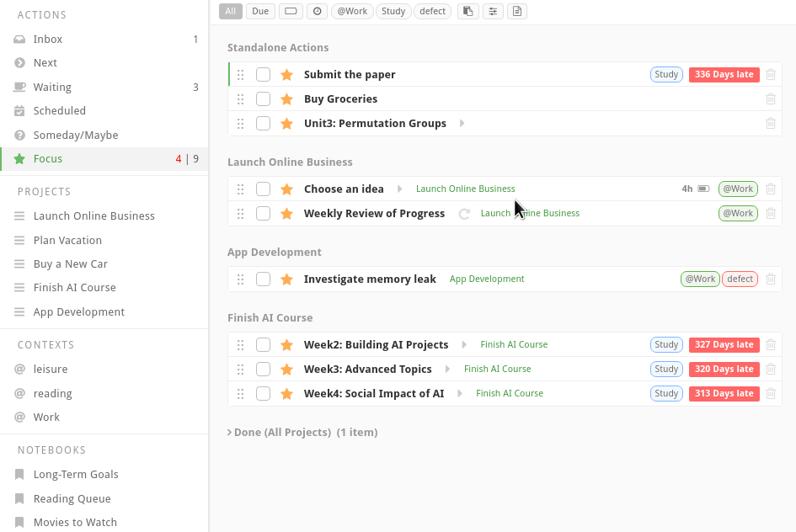Screen dimensions: 796x532
Task: Unstar the Submit the paper task
Action: click(x=286, y=75)
